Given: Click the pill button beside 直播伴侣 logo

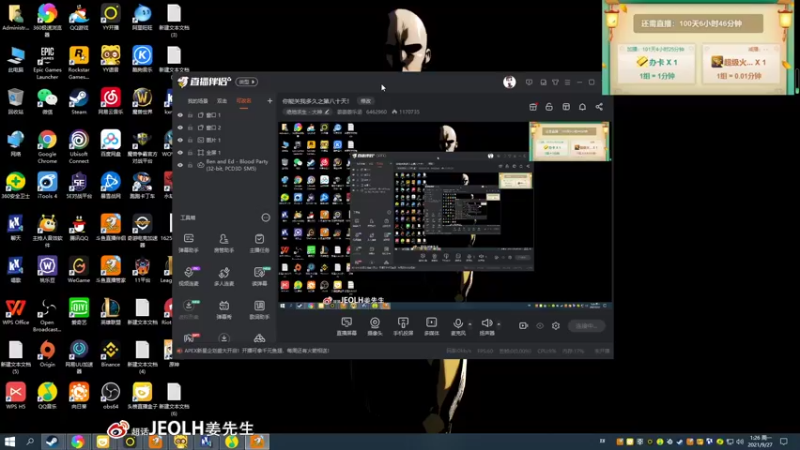Looking at the screenshot, I should point(246,82).
